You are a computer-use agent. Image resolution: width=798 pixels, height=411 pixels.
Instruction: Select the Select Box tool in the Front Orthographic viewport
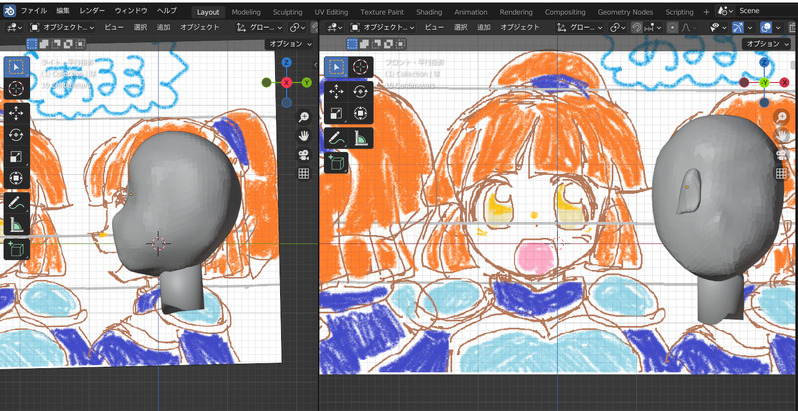tap(336, 67)
